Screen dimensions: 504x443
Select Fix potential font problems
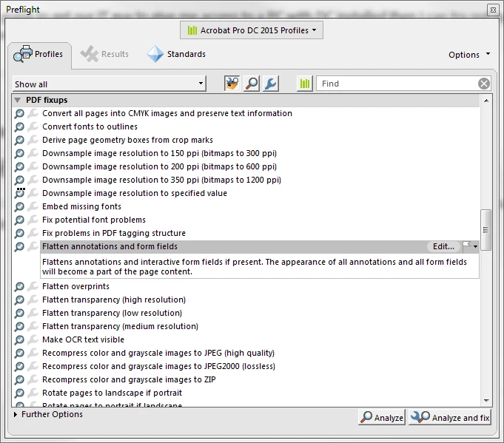94,220
